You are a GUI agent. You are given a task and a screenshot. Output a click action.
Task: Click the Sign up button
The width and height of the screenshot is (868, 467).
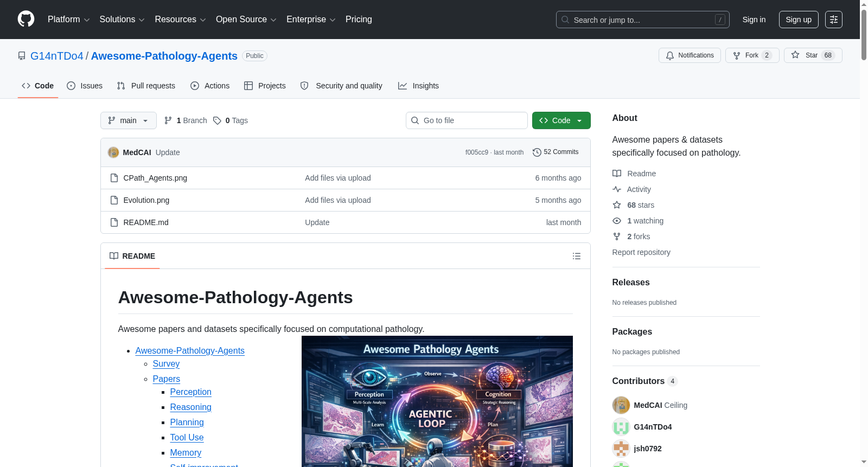tap(799, 20)
